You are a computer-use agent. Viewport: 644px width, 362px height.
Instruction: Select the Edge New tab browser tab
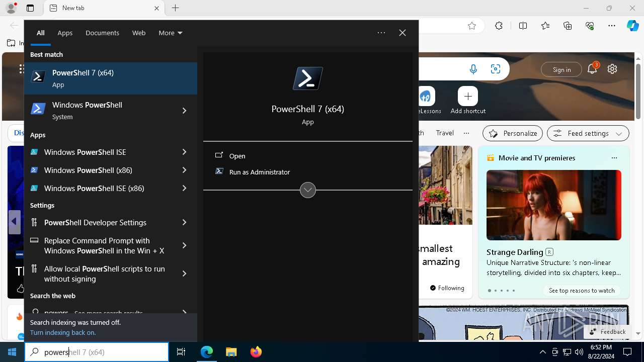click(104, 8)
